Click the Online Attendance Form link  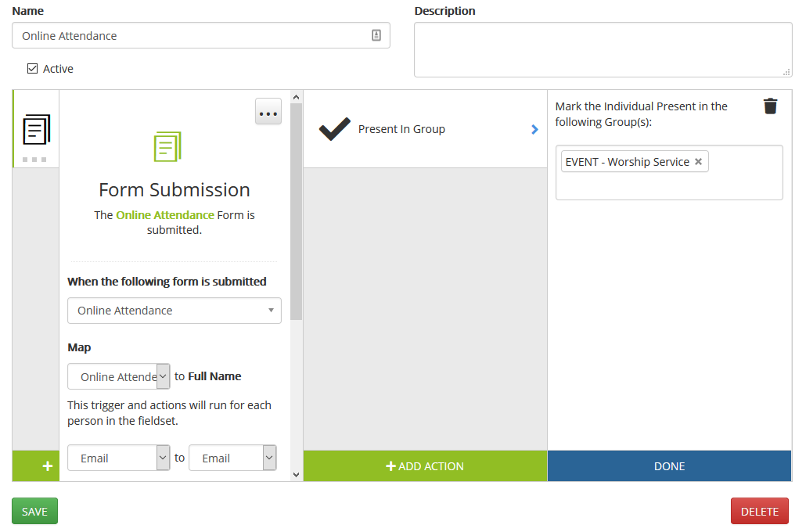click(x=167, y=214)
